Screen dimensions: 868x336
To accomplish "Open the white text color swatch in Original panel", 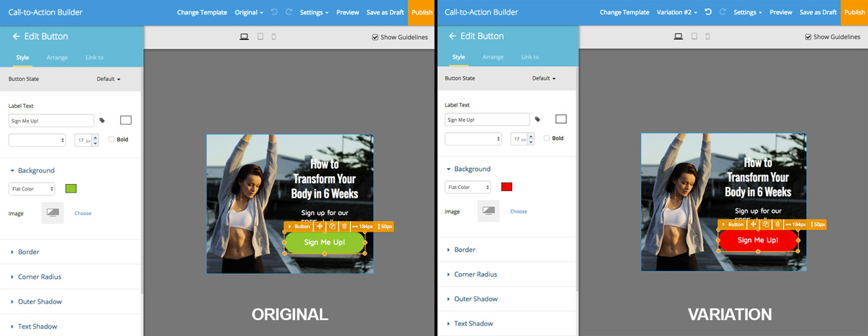I will click(126, 120).
